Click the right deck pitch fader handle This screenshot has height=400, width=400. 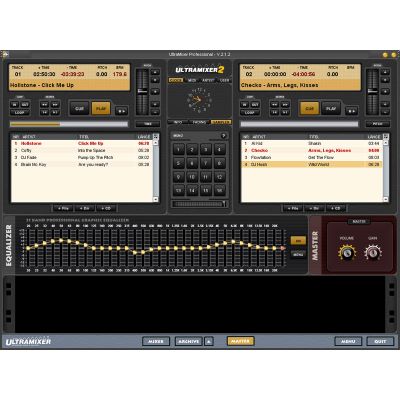372,91
